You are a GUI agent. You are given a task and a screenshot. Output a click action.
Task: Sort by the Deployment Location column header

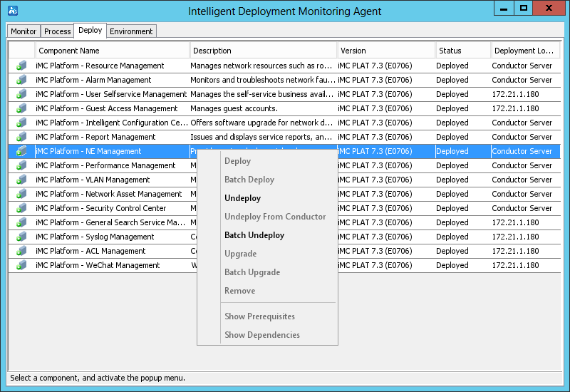525,51
